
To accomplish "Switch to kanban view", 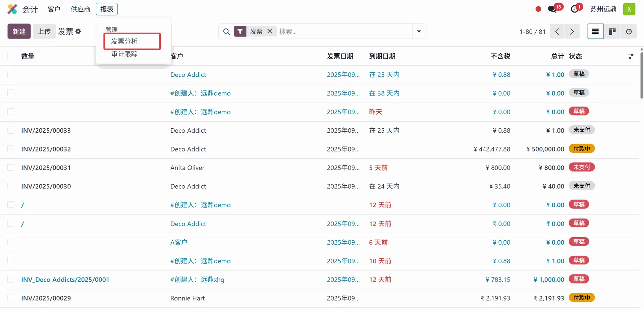I will pos(612,32).
